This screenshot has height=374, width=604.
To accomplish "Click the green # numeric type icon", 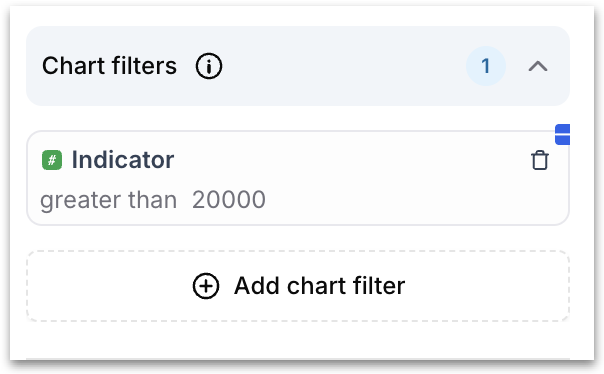I will coord(52,160).
